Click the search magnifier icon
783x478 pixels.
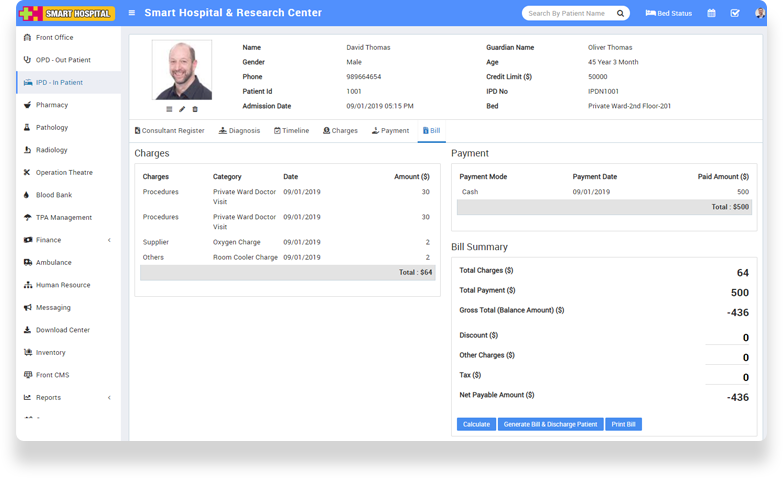point(620,13)
